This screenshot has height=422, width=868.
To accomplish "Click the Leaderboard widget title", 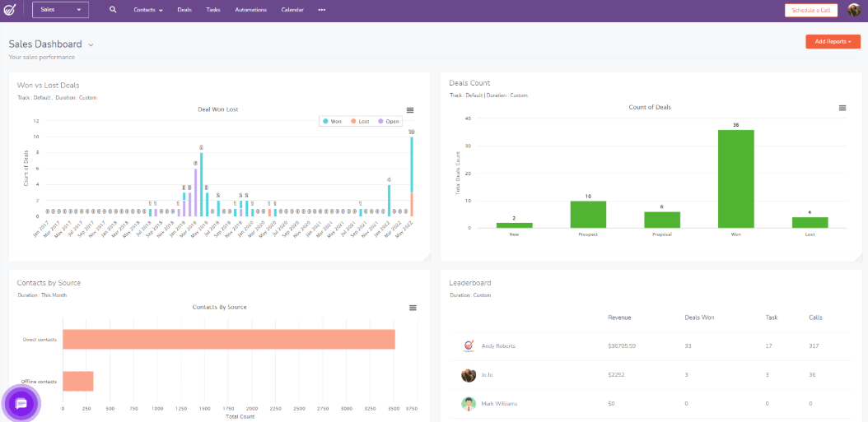I will 470,283.
